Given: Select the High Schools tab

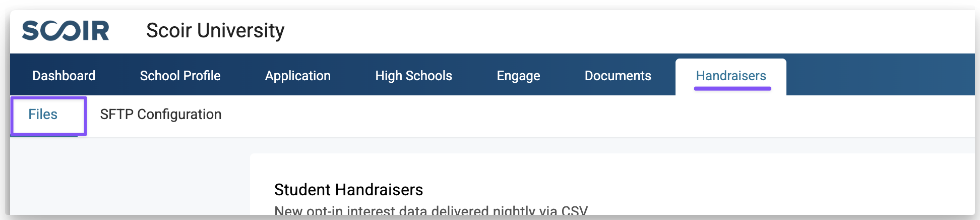Looking at the screenshot, I should (x=413, y=76).
